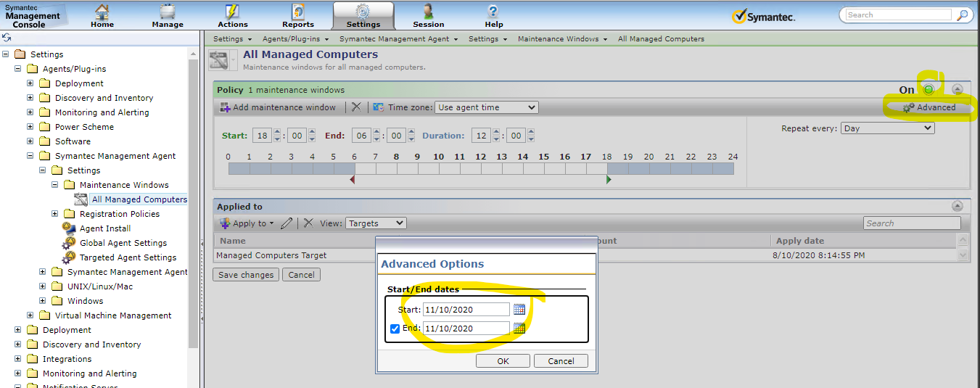
Task: Click the Symantec logo
Action: [x=763, y=16]
